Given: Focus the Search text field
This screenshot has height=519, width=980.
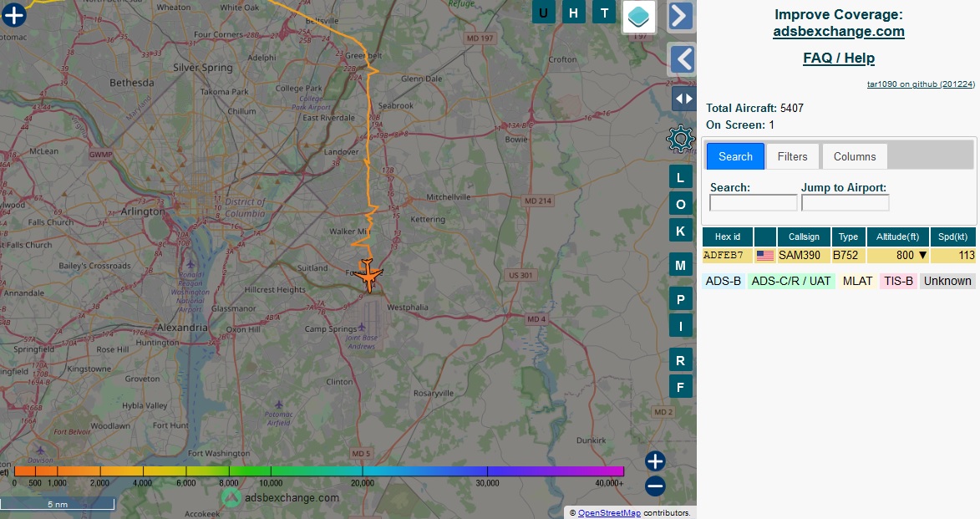Looking at the screenshot, I should click(x=753, y=202).
